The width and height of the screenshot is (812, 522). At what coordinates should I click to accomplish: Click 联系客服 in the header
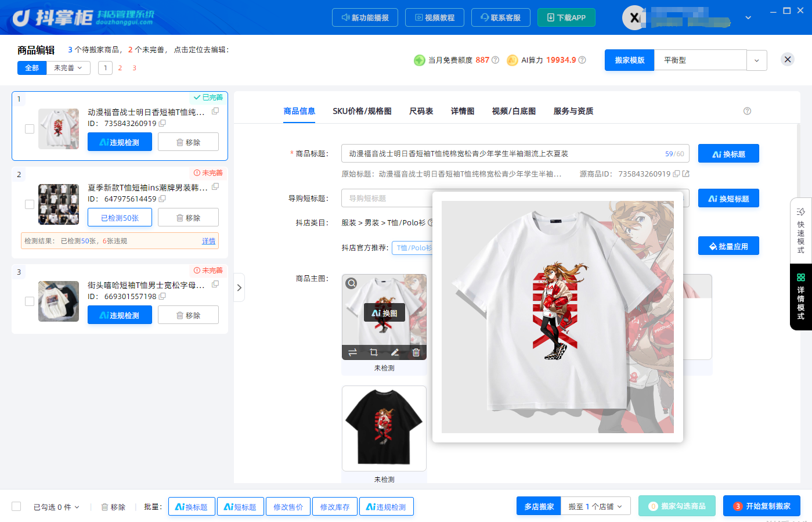(x=500, y=17)
